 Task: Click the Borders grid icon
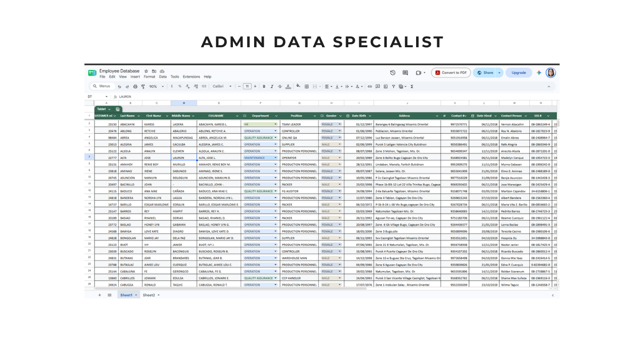pos(306,86)
